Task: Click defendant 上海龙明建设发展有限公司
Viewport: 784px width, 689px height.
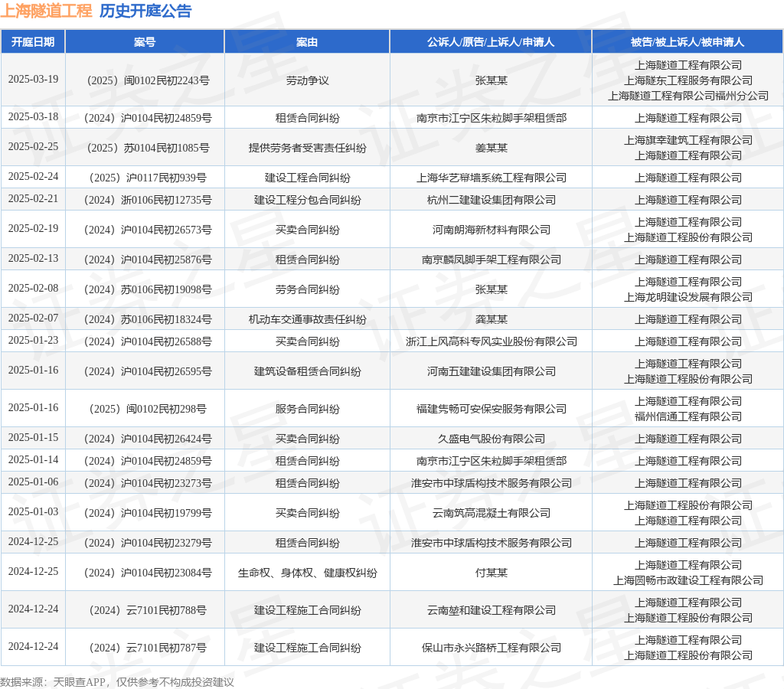Action: coord(688,297)
